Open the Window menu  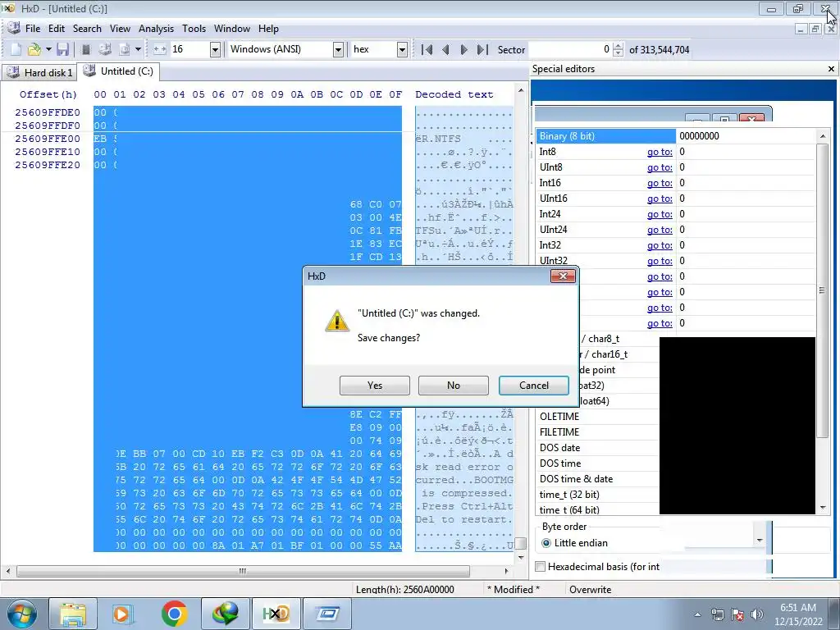point(232,29)
